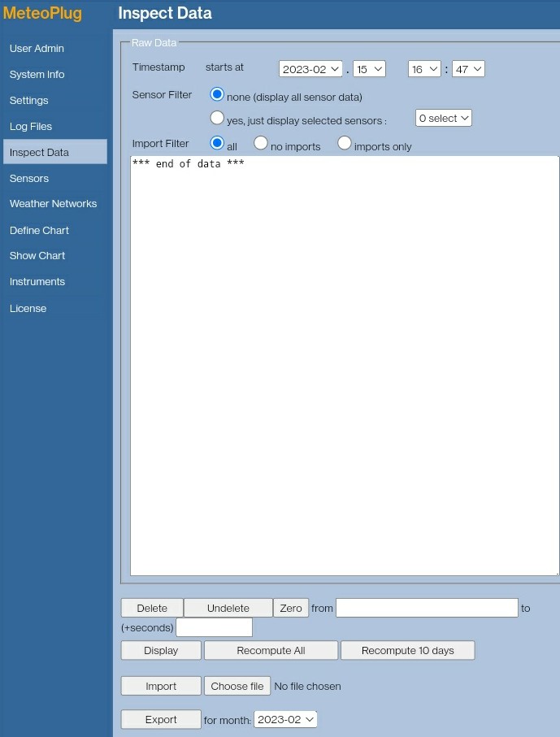Click the MeteoPlug logo
Screen dimensions: 560x737
tap(42, 13)
